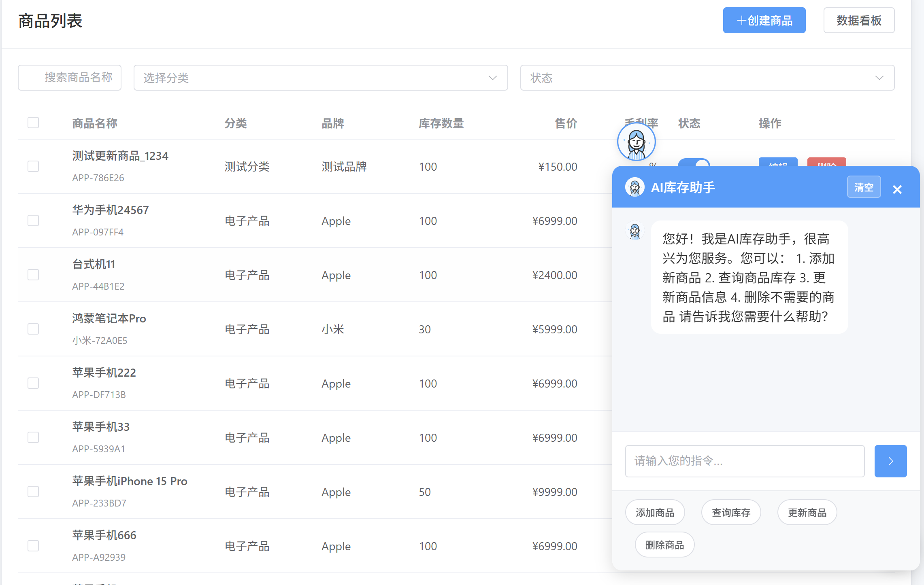Screen dimensions: 924x585
Task: Check the select-all checkbox in table header
Action: (x=33, y=123)
